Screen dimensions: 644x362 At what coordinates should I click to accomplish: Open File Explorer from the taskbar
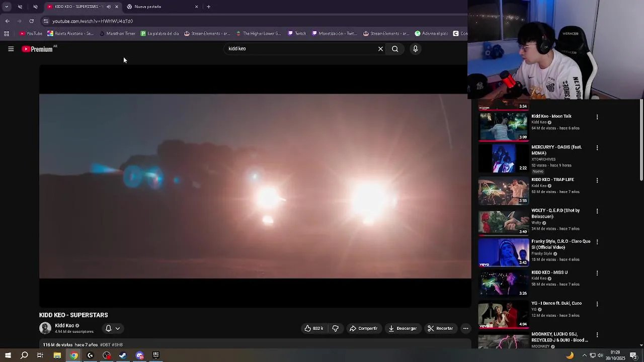coord(57,355)
